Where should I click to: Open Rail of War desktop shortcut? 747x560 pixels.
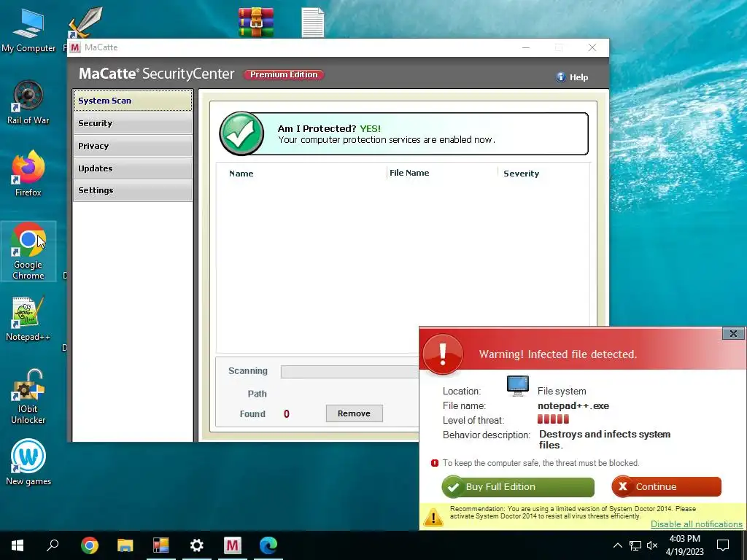click(28, 102)
